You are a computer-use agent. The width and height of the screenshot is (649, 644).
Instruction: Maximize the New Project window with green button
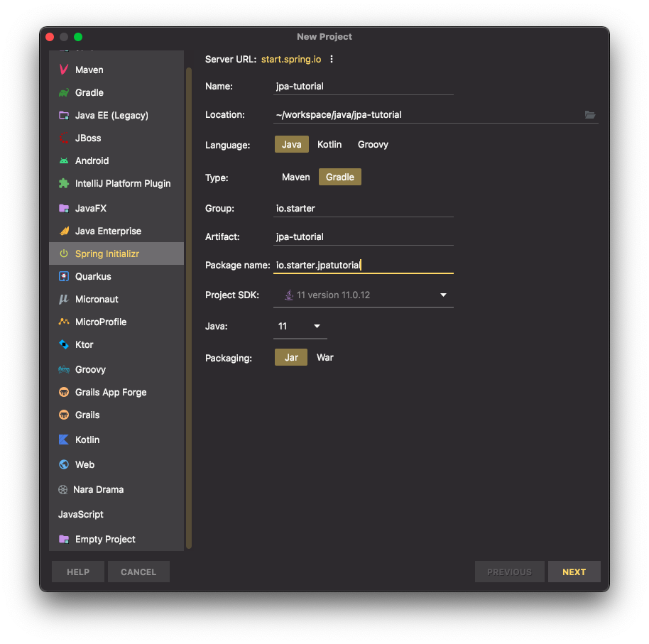coord(78,37)
